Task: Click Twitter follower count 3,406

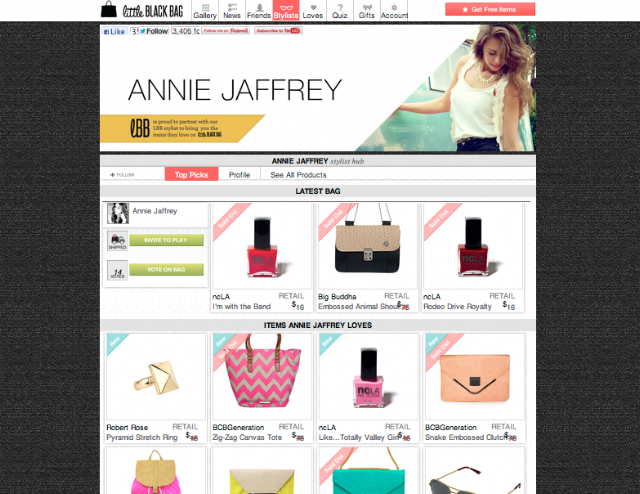Action: click(x=186, y=31)
